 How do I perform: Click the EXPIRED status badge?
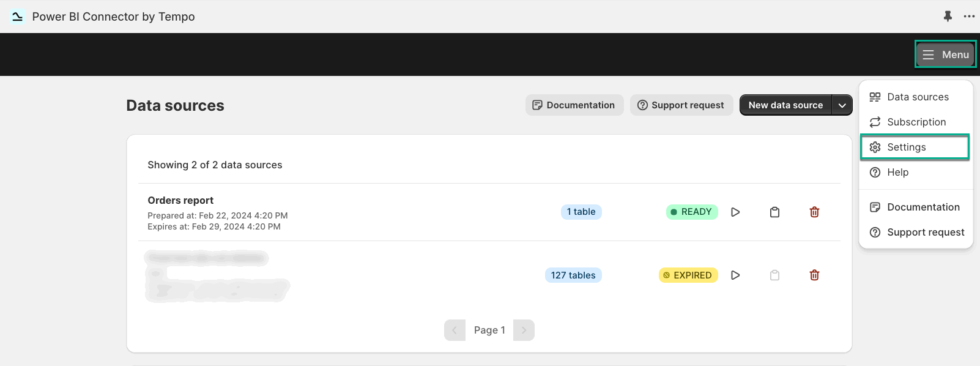[x=688, y=275]
